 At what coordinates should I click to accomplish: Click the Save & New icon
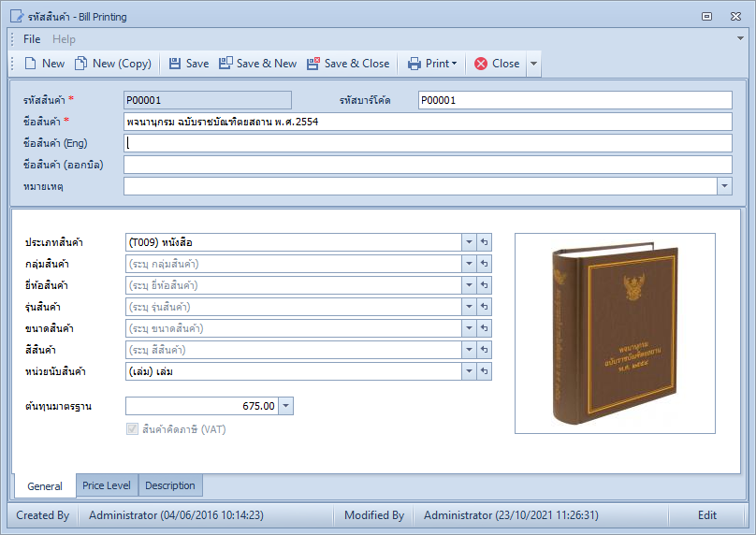coord(225,64)
